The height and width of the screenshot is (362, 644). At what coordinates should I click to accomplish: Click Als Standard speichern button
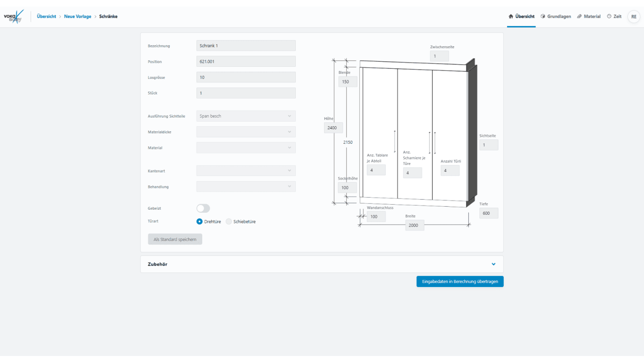(x=175, y=239)
